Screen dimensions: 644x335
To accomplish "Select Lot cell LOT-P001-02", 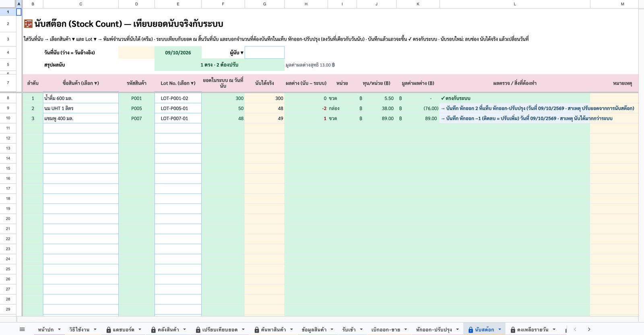I will tap(178, 98).
